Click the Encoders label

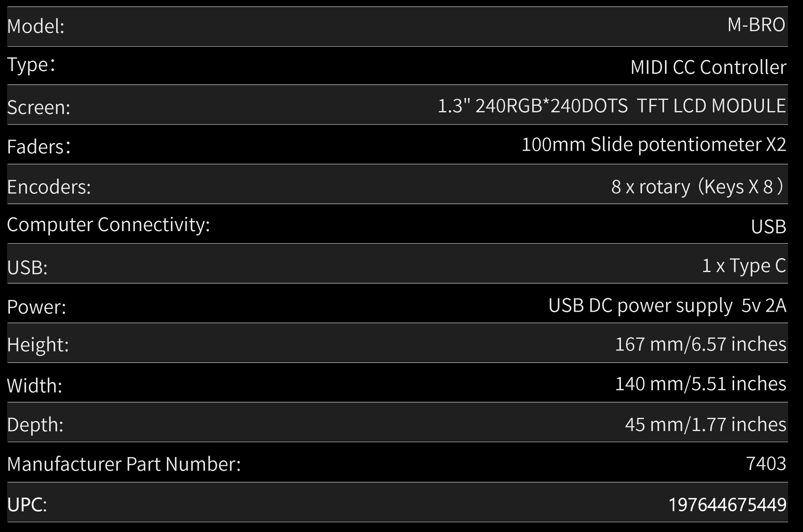(x=49, y=187)
